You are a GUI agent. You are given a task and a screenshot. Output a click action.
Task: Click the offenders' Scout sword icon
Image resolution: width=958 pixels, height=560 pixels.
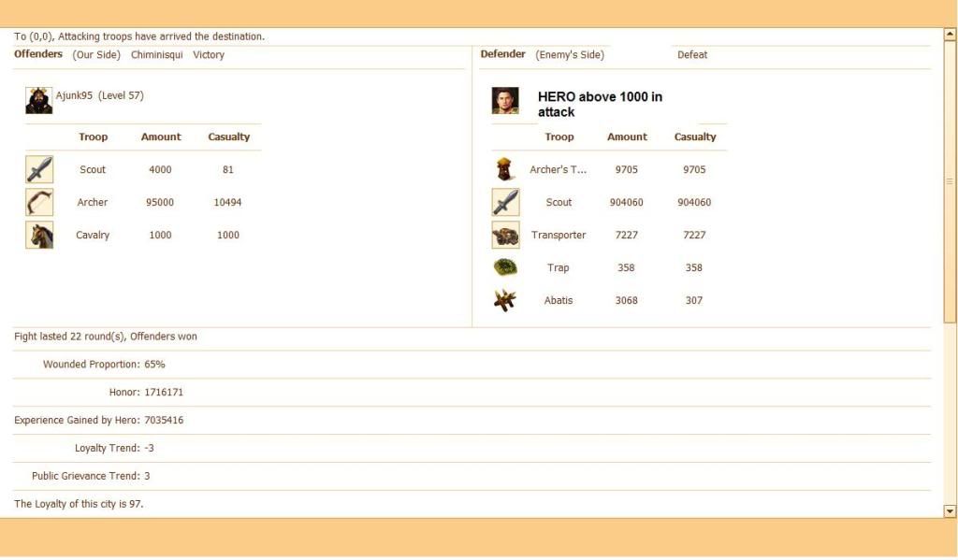tap(39, 169)
